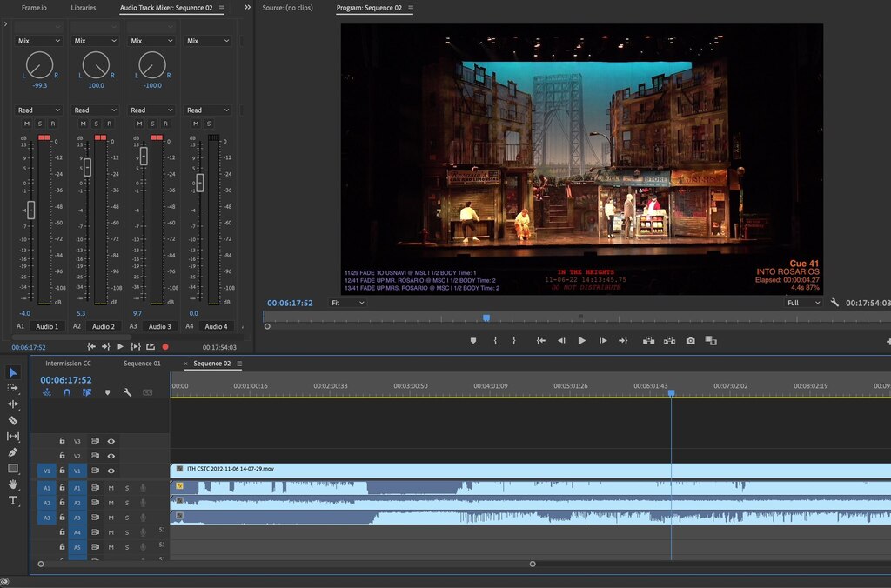The width and height of the screenshot is (891, 588).
Task: Select the Type tool
Action: [x=13, y=500]
